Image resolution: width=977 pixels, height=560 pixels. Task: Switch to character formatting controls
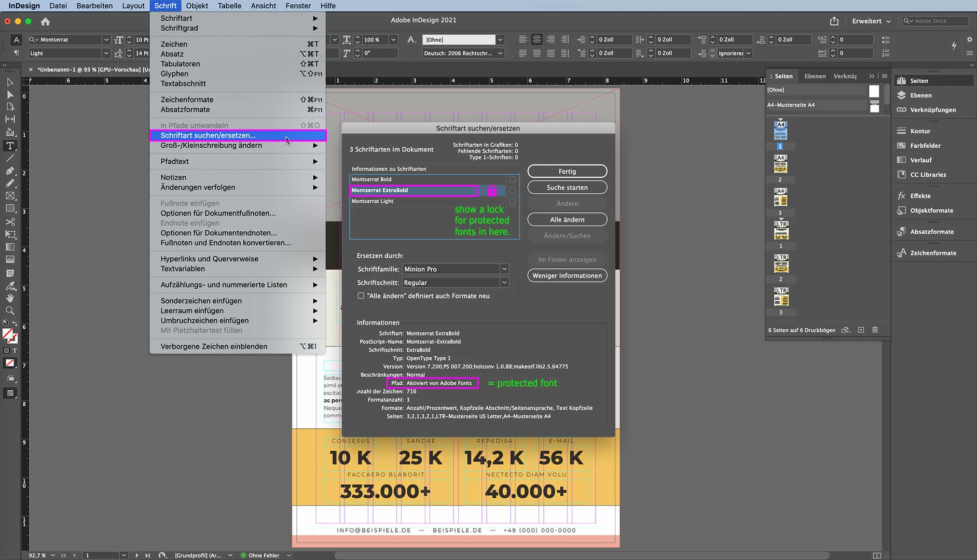click(x=17, y=39)
